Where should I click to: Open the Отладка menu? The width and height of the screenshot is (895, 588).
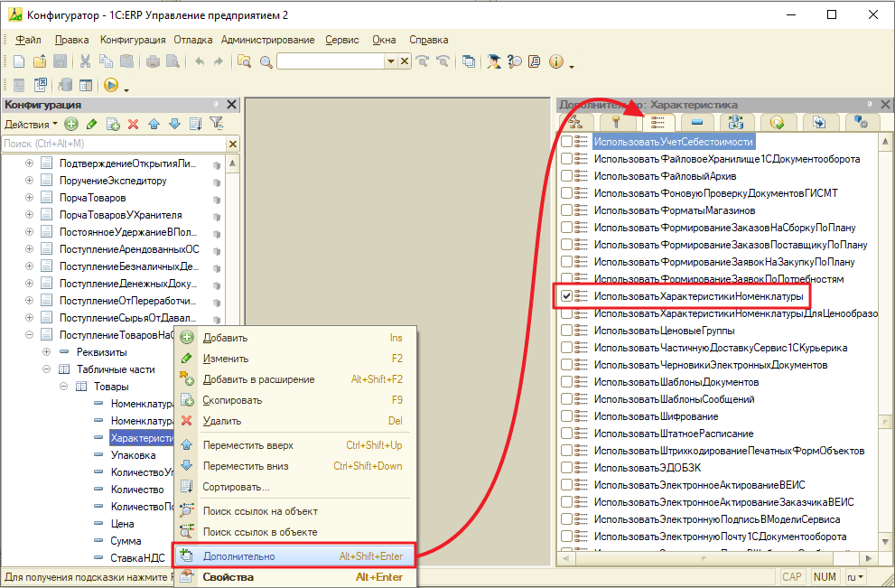point(193,40)
